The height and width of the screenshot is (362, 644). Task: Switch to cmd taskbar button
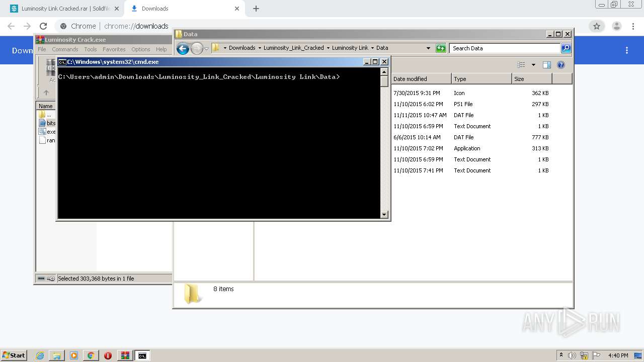tap(142, 355)
